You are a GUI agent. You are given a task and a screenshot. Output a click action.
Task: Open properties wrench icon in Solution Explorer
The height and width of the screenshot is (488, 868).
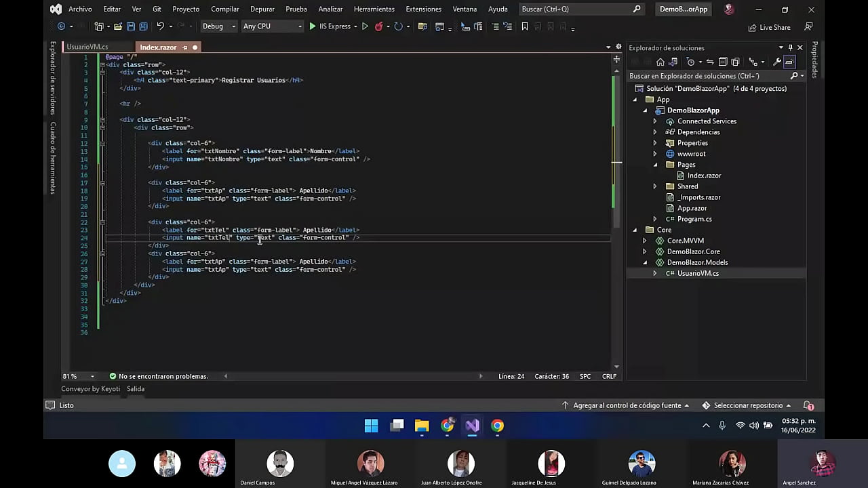click(x=777, y=62)
